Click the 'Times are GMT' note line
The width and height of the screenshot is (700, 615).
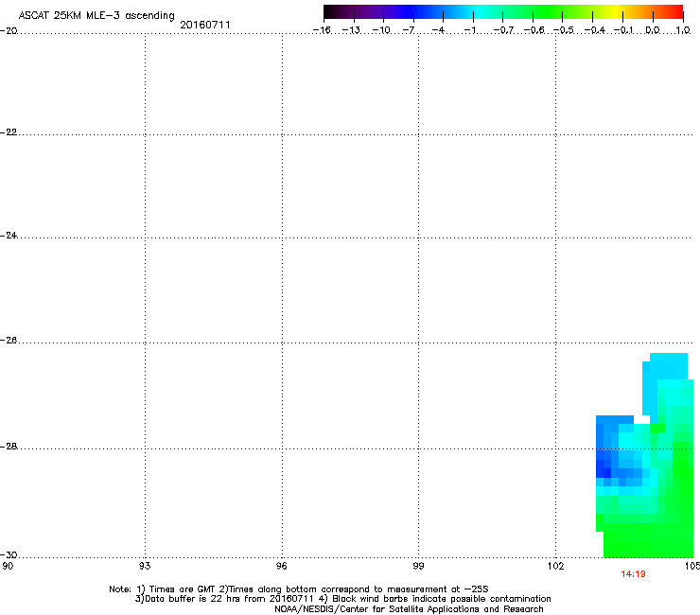[299, 589]
